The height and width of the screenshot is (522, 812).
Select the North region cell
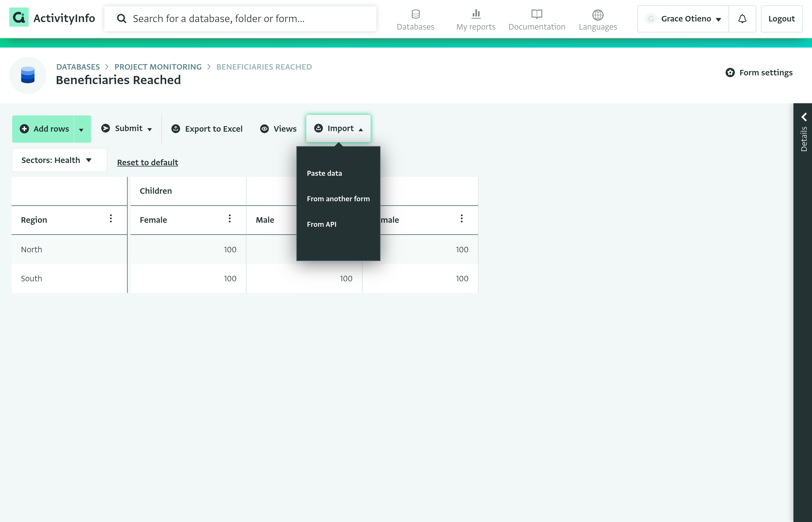tap(69, 249)
